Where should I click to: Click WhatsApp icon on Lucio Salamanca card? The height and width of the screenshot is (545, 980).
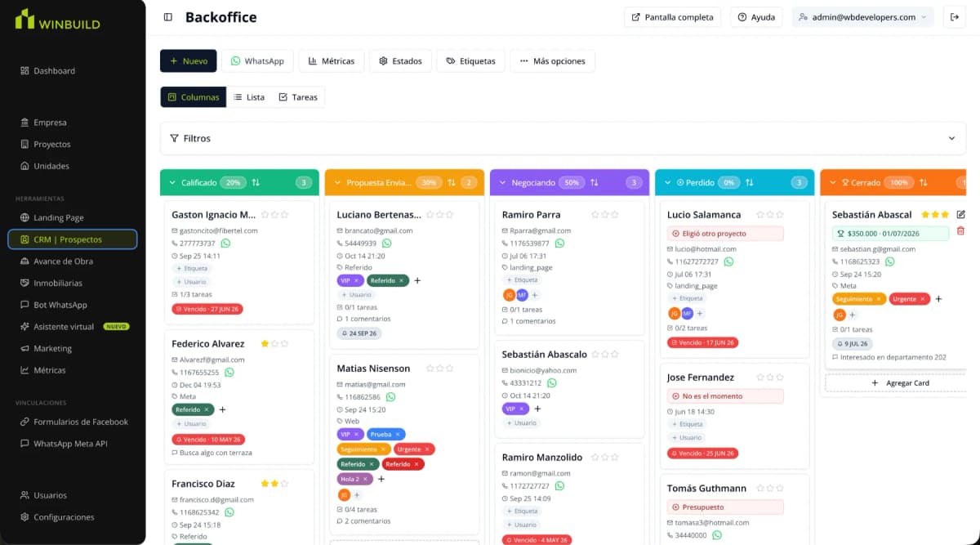[728, 261]
